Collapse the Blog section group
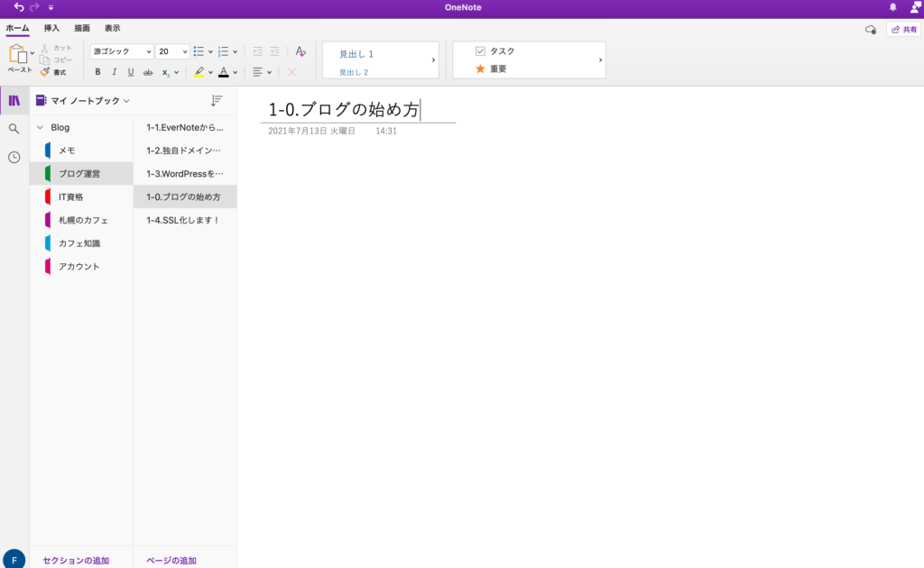 [40, 128]
